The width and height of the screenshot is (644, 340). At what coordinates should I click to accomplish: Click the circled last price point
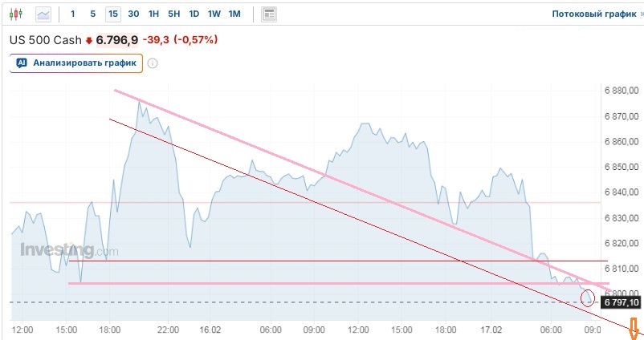coord(587,297)
